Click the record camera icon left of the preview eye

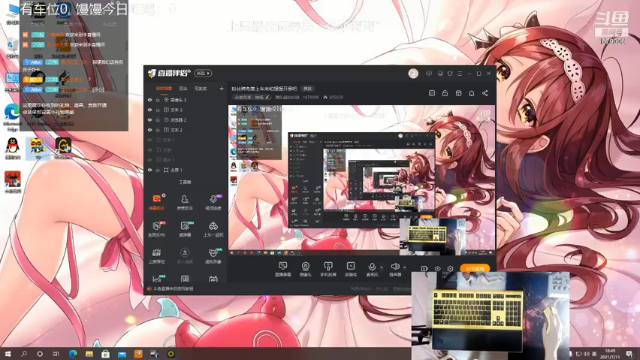click(424, 269)
